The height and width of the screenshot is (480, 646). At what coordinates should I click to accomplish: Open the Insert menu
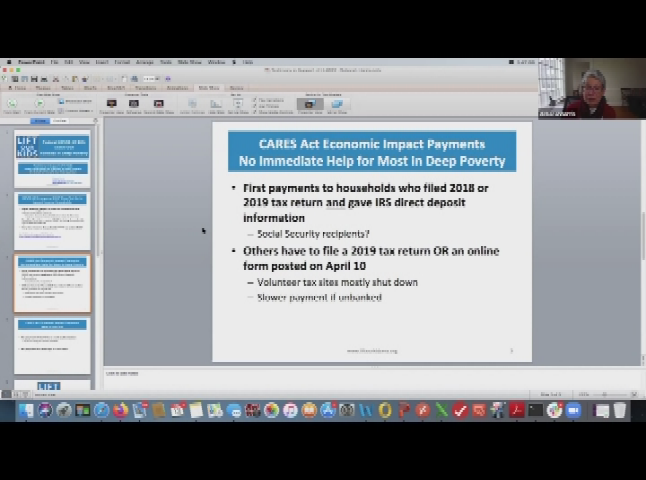[102, 62]
